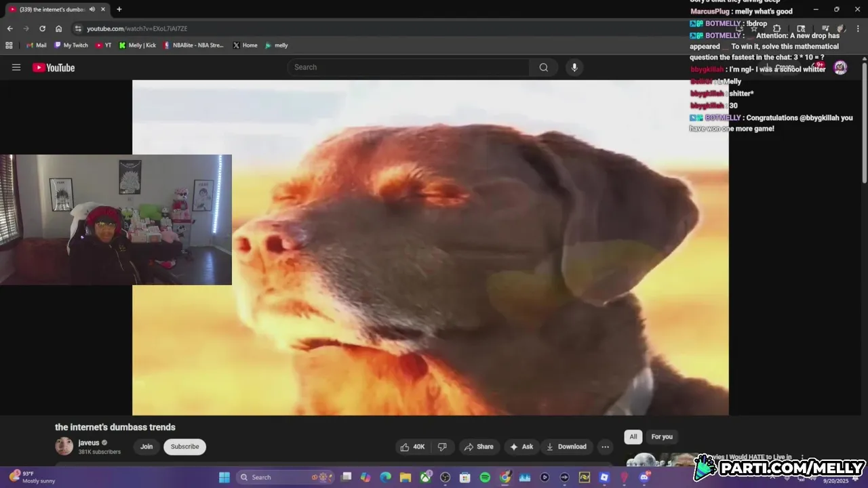Open OBS Studio from the taskbar

point(445,477)
